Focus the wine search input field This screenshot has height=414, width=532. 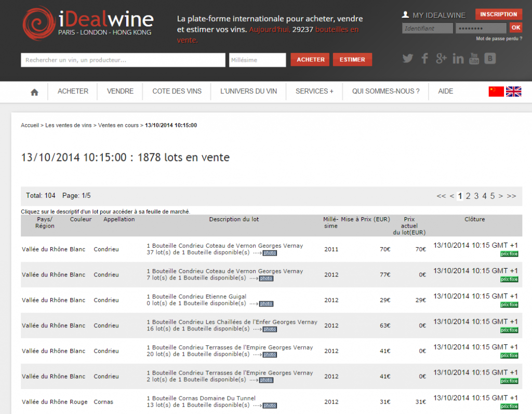tap(123, 60)
